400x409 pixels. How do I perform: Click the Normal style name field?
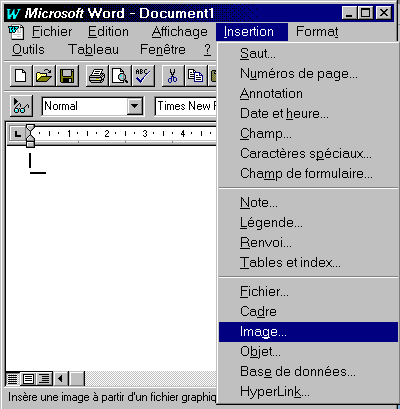[85, 106]
